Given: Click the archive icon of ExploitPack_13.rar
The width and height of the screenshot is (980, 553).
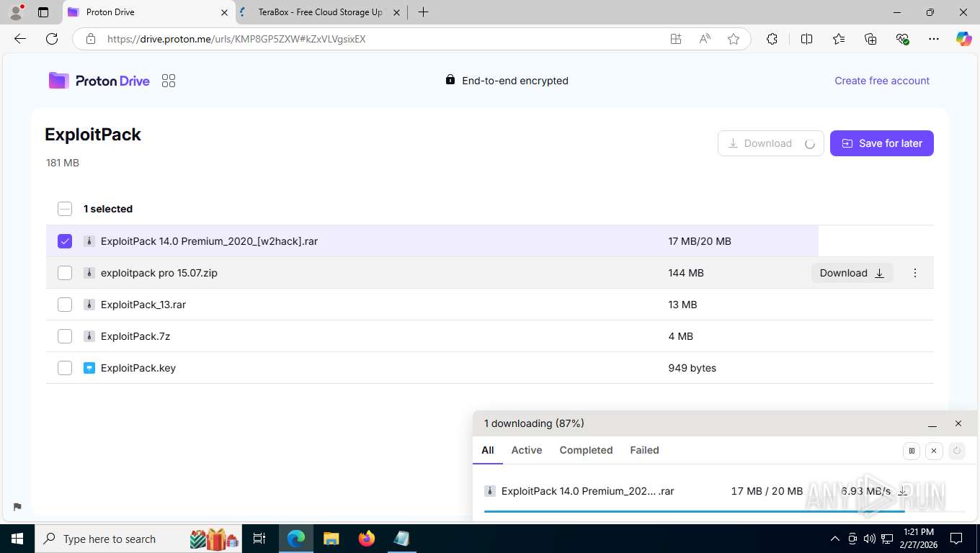Looking at the screenshot, I should tap(89, 305).
